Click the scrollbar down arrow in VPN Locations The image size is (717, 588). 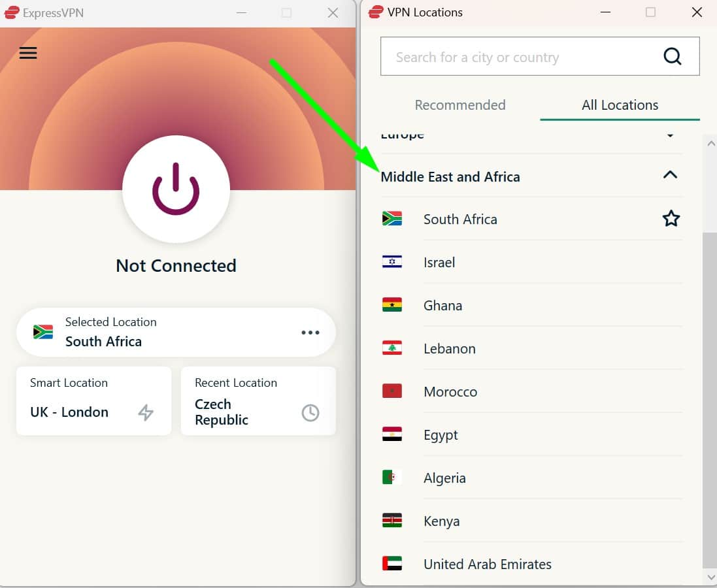(710, 577)
